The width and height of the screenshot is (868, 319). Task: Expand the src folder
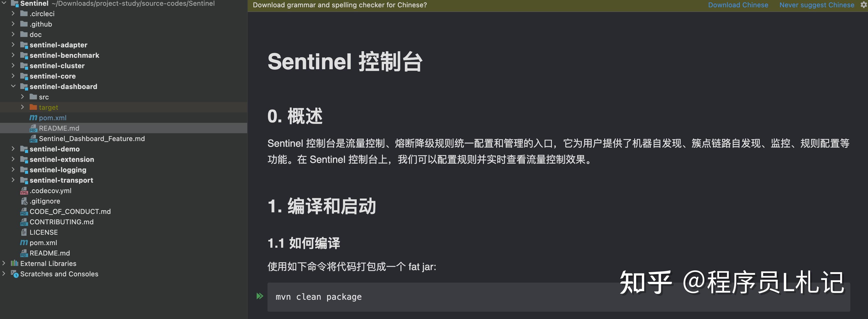coord(22,97)
